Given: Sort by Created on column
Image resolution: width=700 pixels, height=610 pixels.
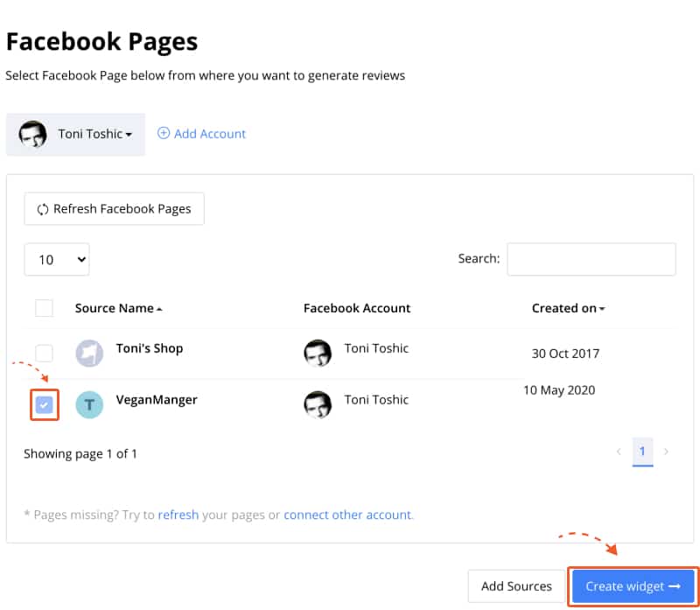Looking at the screenshot, I should point(568,308).
